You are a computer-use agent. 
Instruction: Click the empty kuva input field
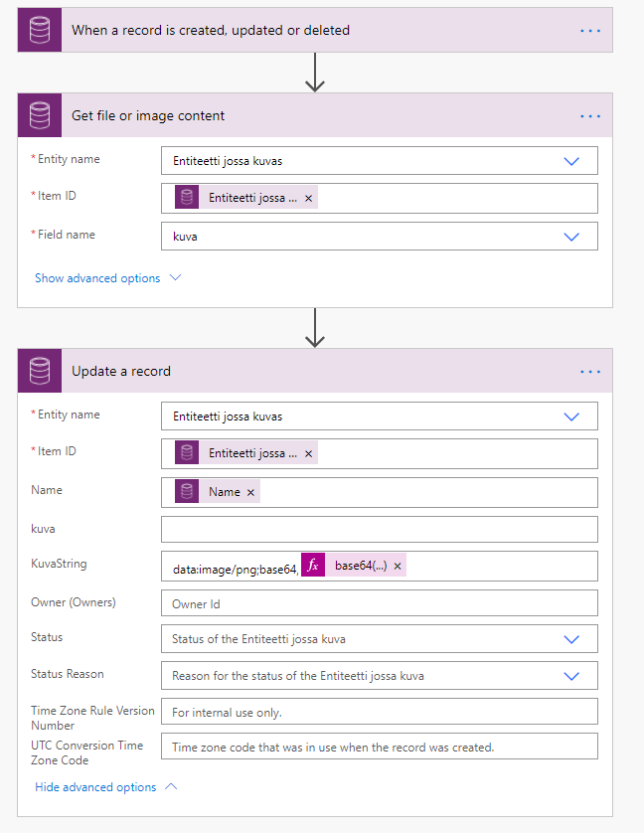pos(379,529)
